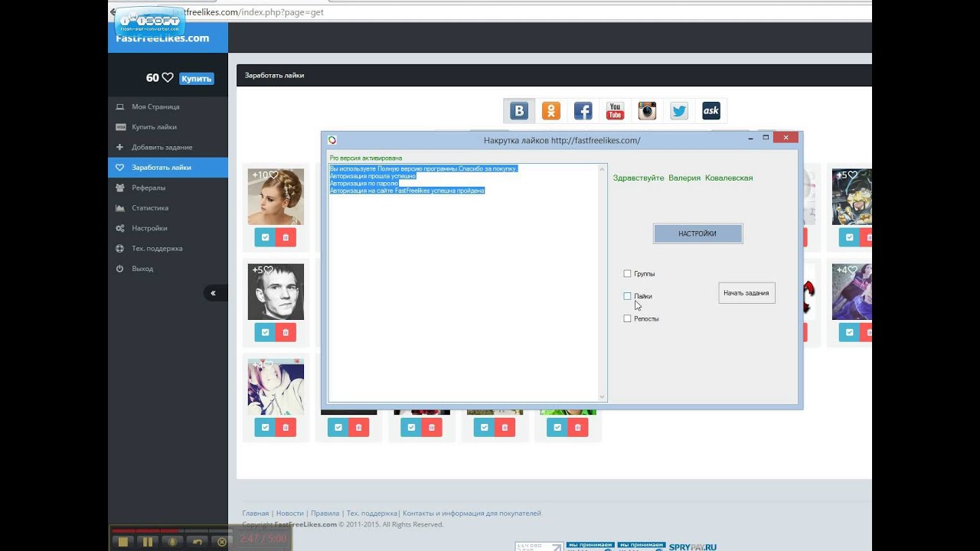Confirm task under the green thumbnail
980x551 pixels.
[557, 427]
